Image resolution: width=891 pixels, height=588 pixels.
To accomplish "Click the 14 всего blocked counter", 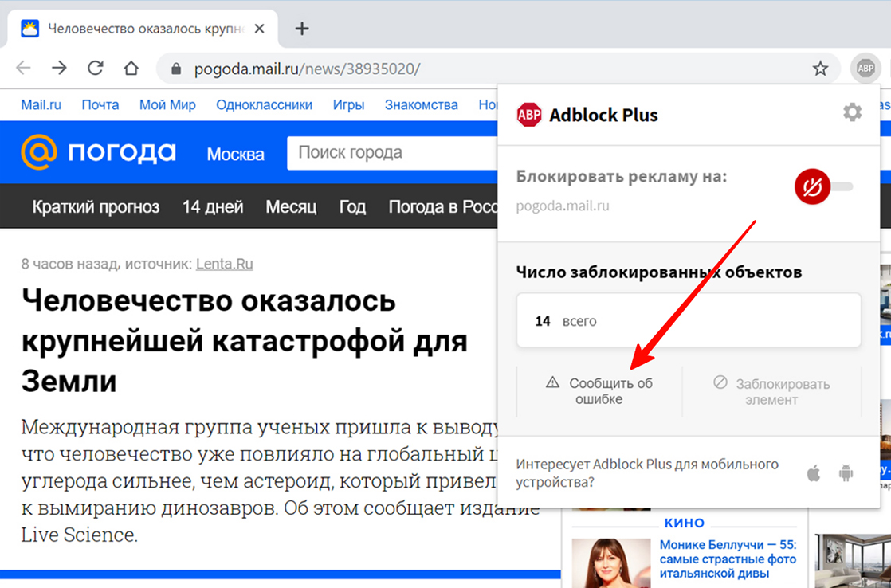I will [x=689, y=321].
